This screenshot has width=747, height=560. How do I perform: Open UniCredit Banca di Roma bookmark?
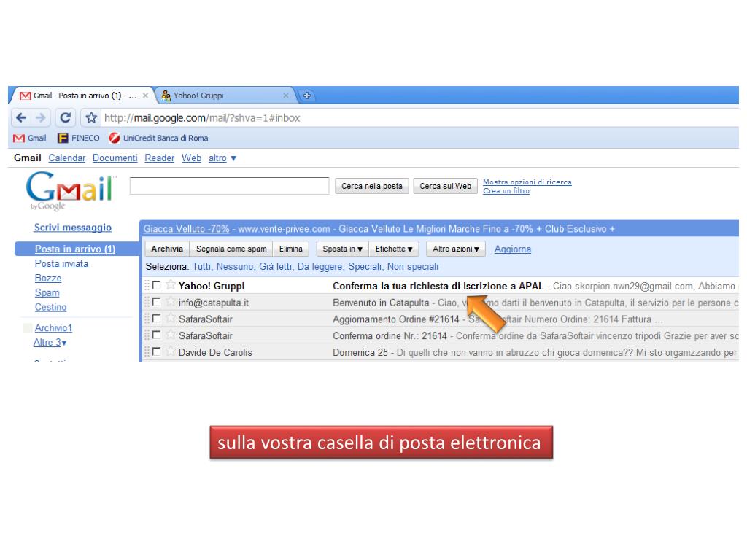[x=158, y=138]
